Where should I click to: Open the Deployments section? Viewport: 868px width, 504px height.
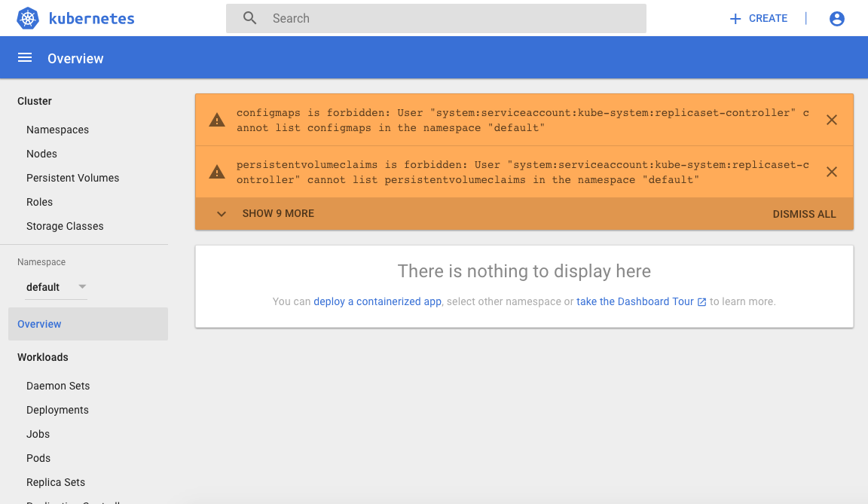tap(57, 410)
